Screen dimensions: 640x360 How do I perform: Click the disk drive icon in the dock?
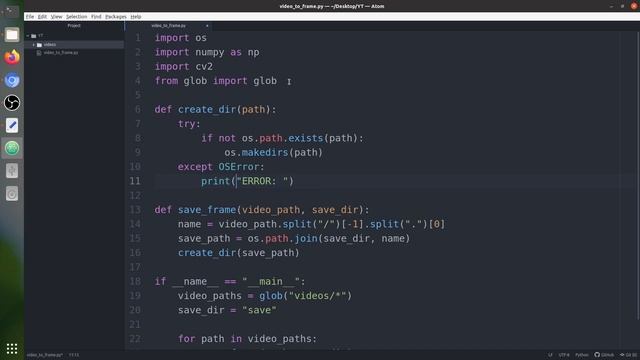coord(12,193)
